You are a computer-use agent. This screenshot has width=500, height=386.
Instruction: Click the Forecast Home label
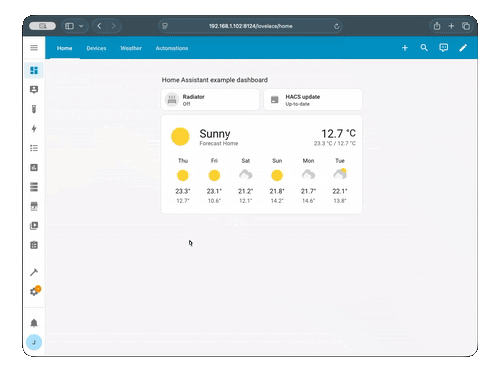pyautogui.click(x=219, y=143)
